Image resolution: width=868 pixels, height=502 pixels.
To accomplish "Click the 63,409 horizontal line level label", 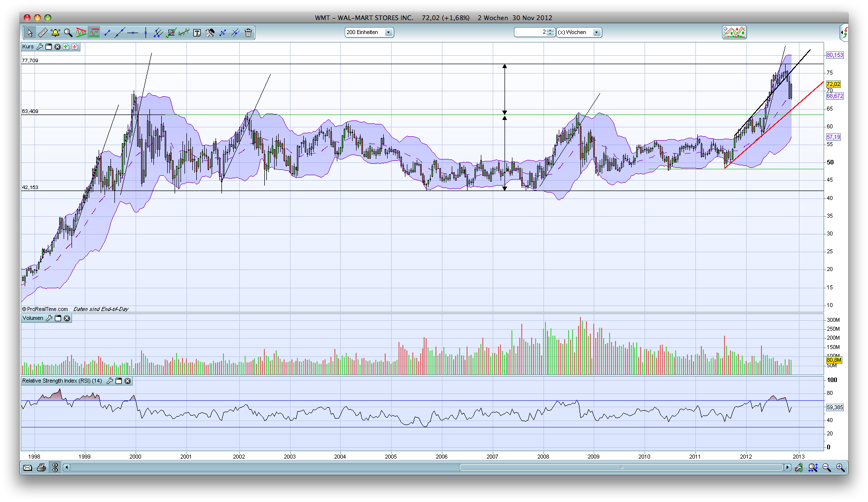I will [x=30, y=112].
